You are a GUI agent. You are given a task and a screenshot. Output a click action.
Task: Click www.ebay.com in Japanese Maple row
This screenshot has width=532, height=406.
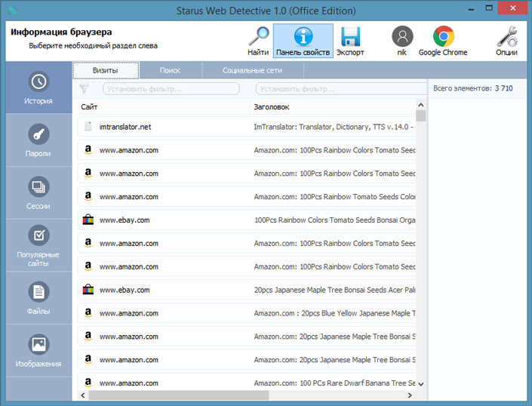click(125, 290)
